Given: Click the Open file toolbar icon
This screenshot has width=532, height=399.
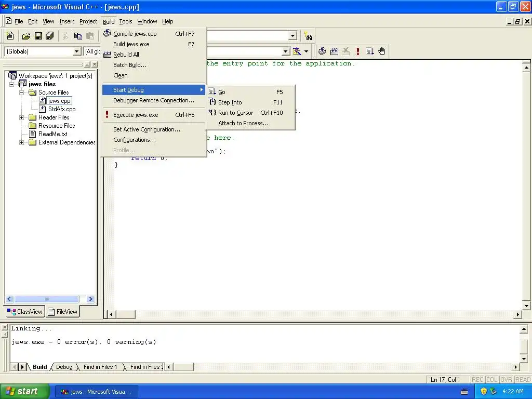Looking at the screenshot, I should pos(26,36).
